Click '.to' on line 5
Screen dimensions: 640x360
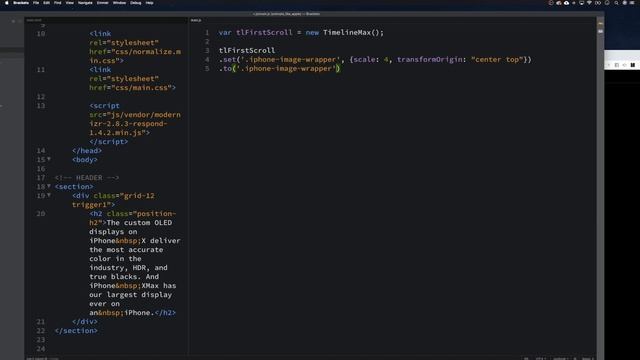tap(225, 68)
